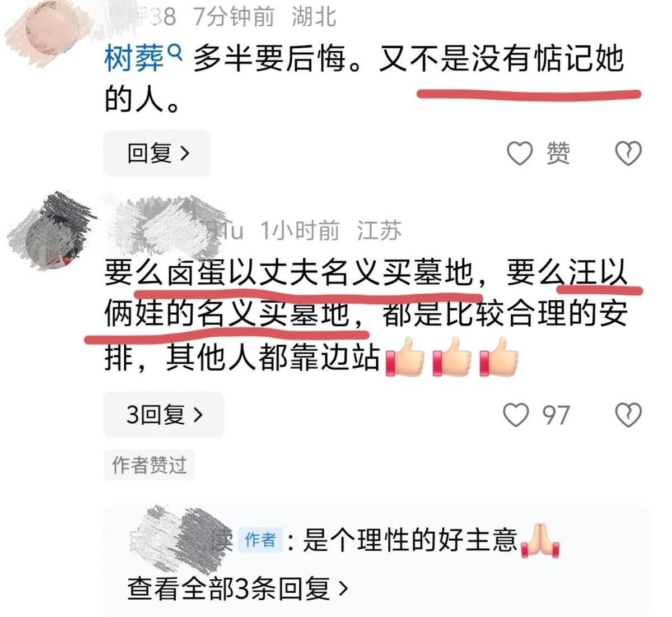View all replies via 查看全部3条回复
This screenshot has width=672, height=617.
pos(237,588)
